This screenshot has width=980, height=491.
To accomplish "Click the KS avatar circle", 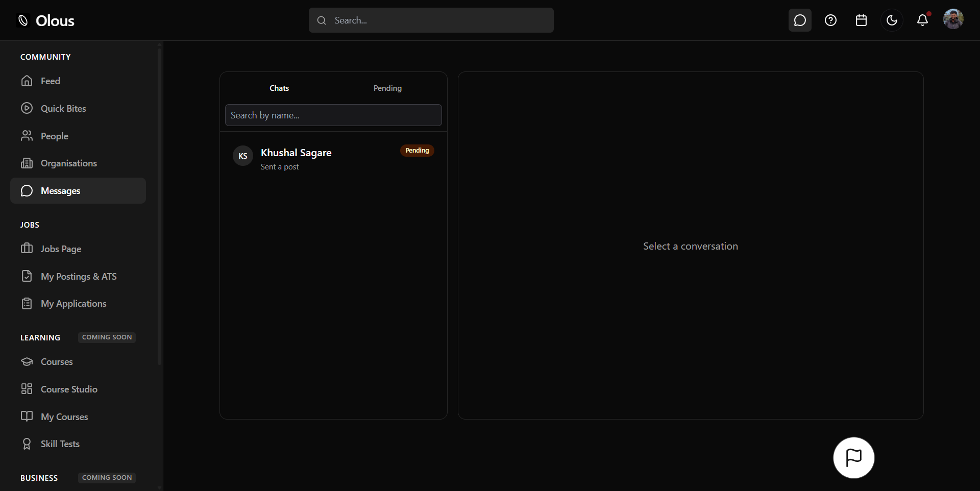I will click(243, 156).
